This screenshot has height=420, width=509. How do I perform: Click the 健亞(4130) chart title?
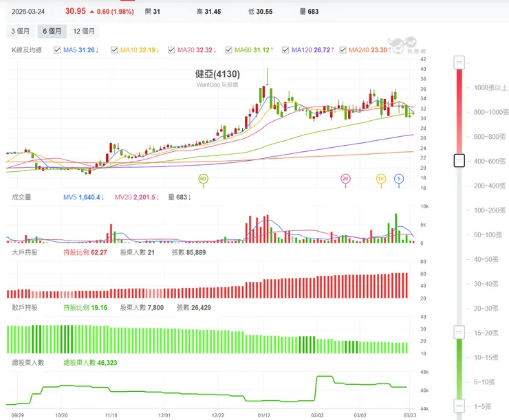[x=217, y=74]
